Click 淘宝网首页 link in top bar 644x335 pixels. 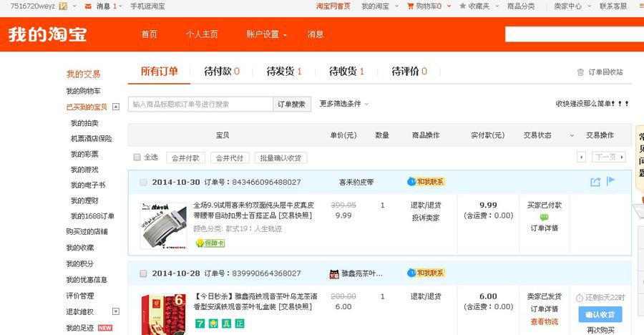333,6
